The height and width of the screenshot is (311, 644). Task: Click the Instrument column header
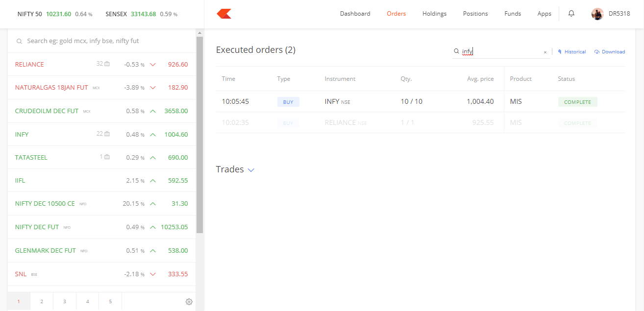(x=340, y=79)
